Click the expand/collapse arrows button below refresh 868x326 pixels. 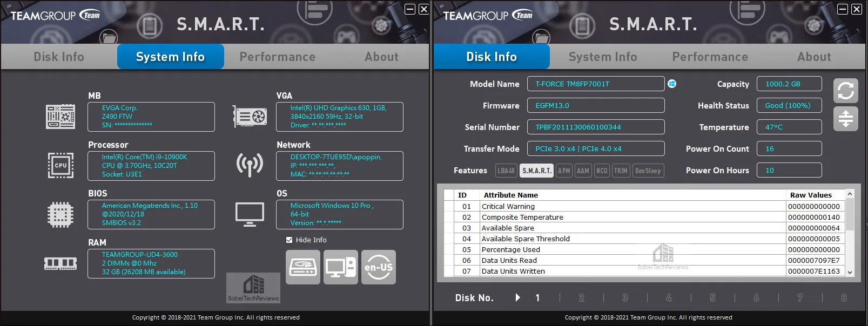click(x=846, y=118)
